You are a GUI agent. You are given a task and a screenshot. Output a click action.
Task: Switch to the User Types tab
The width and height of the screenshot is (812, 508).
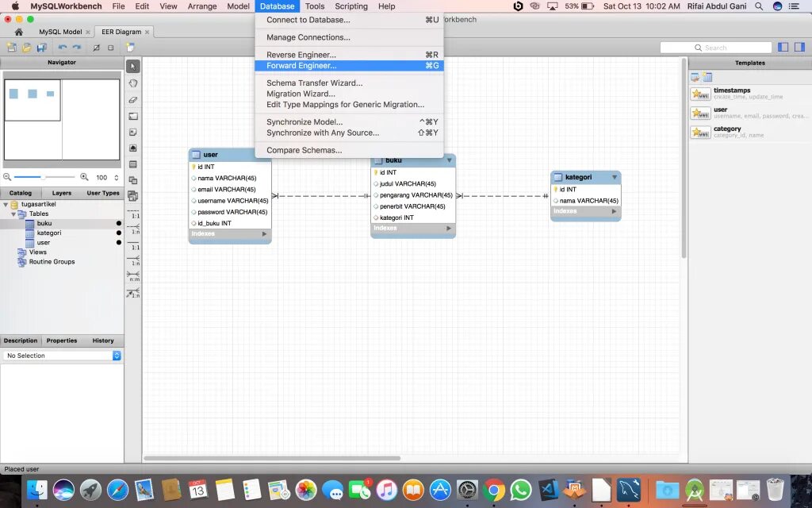[103, 193]
